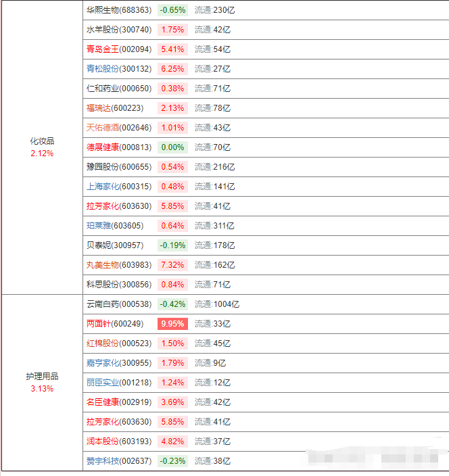The height and width of the screenshot is (476, 449).
Task: Click the 流通:1004亿 market cap text
Action: pyautogui.click(x=217, y=304)
